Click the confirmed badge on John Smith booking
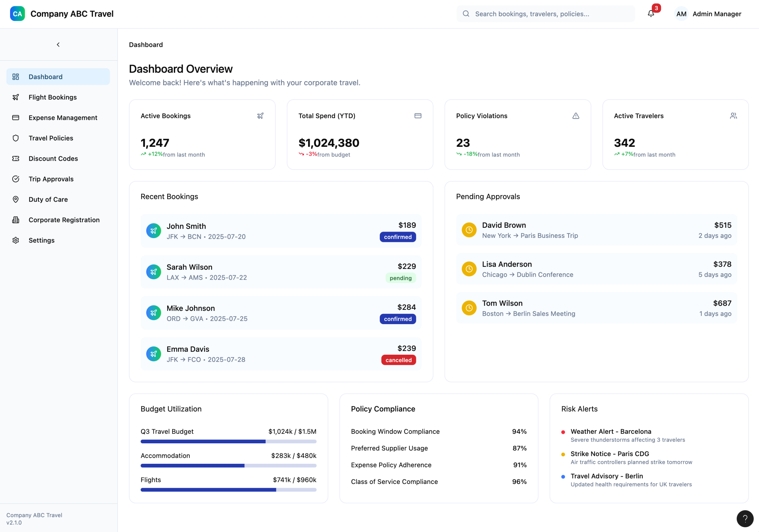 click(398, 237)
